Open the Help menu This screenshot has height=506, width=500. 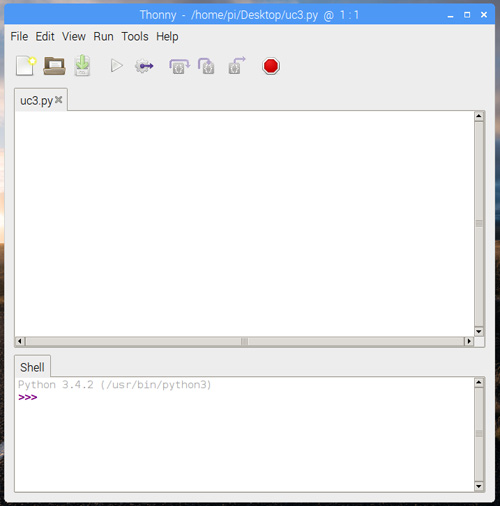pos(167,36)
